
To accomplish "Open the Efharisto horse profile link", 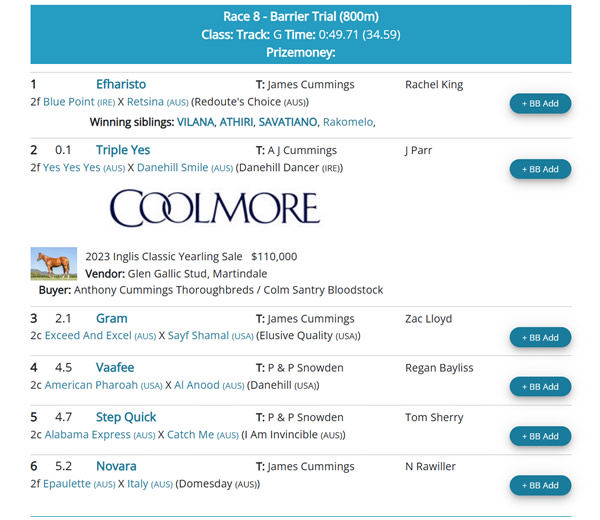I will 120,85.
